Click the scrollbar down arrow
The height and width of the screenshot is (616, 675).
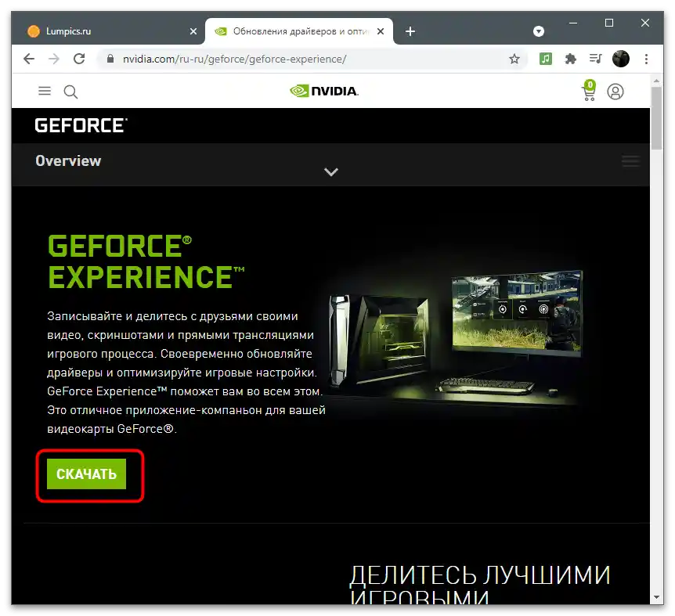(656, 597)
